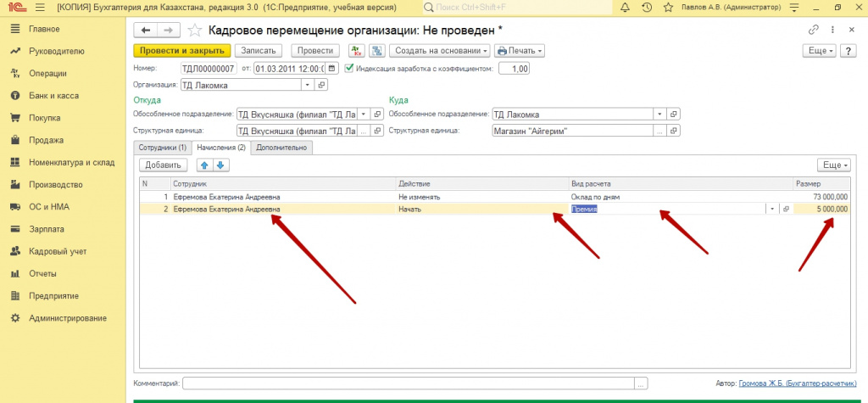Open top Еще menu
This screenshot has width=868, height=403.
tap(820, 50)
